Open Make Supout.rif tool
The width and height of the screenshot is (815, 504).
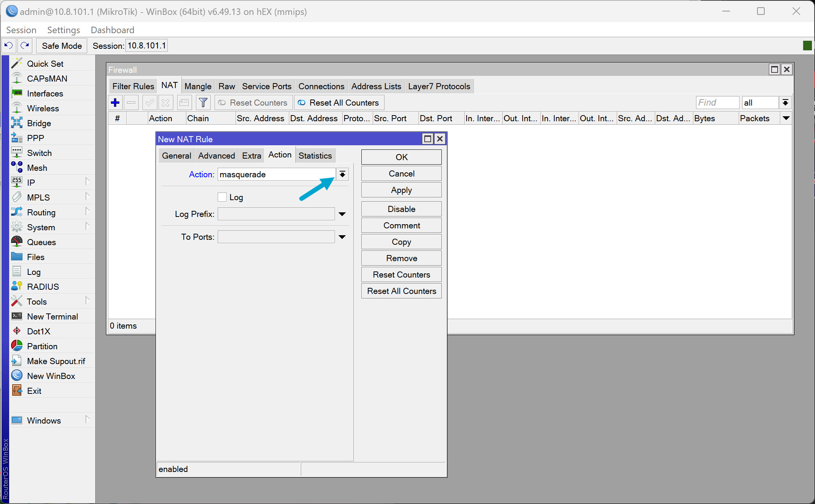click(x=56, y=361)
